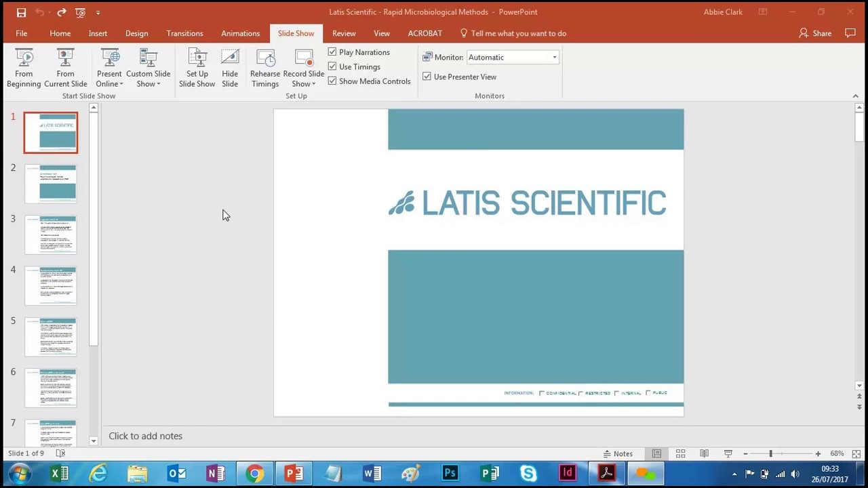Screen dimensions: 868x488
Task: Click the Hide Slide button
Action: pyautogui.click(x=230, y=68)
